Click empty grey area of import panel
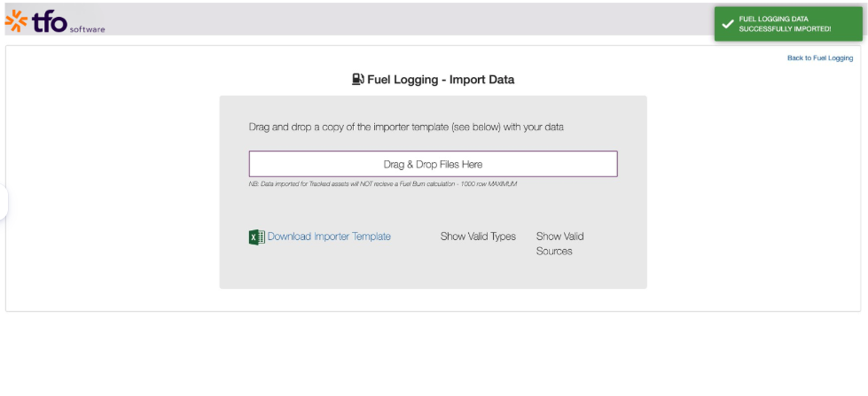The image size is (868, 396). tap(433, 271)
